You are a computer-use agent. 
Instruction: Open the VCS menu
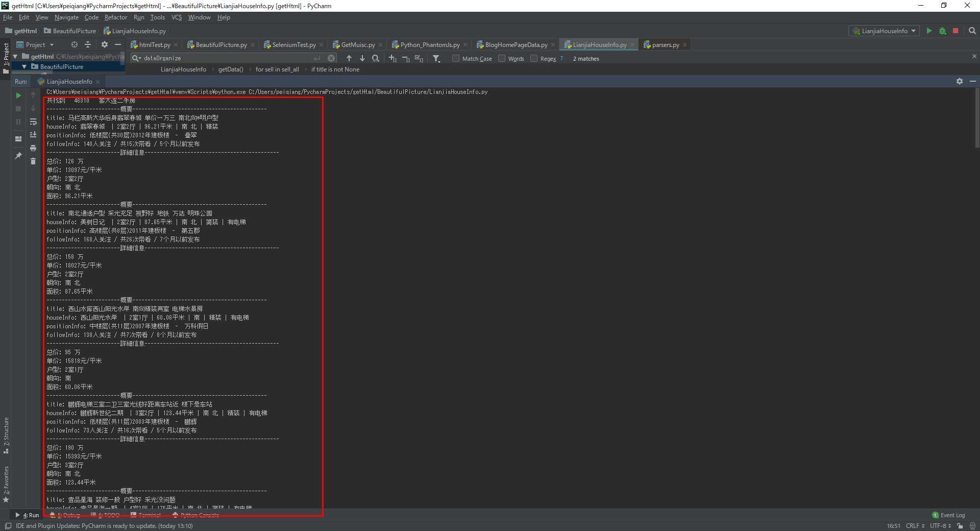click(177, 17)
